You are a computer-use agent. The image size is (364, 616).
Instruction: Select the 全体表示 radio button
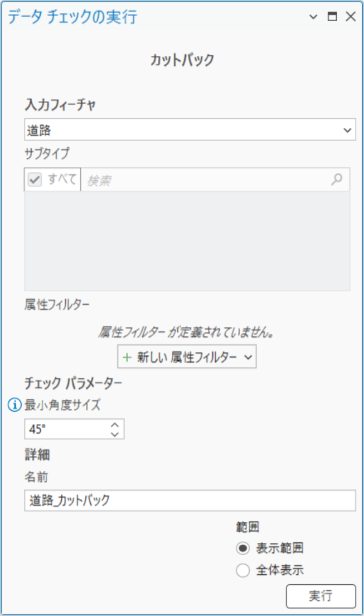pyautogui.click(x=242, y=570)
